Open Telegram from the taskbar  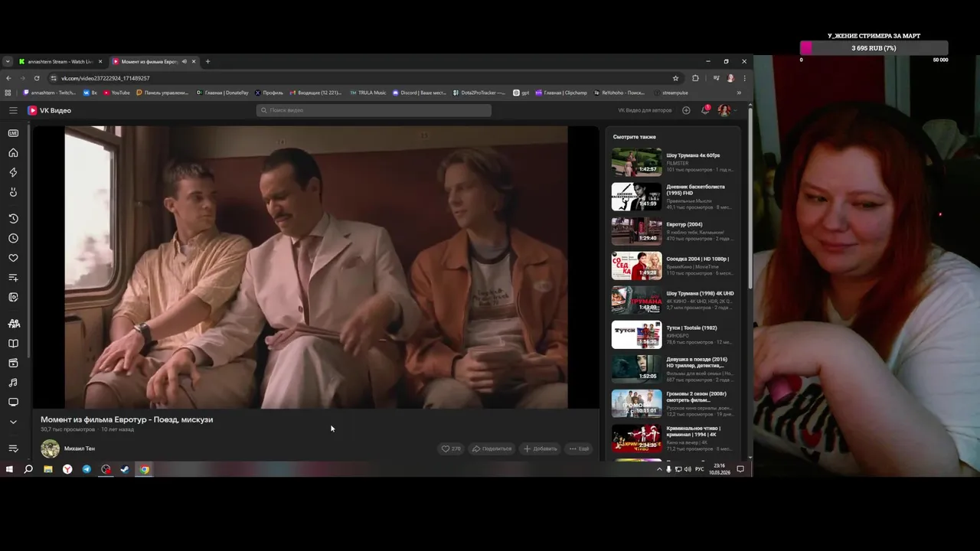point(87,469)
